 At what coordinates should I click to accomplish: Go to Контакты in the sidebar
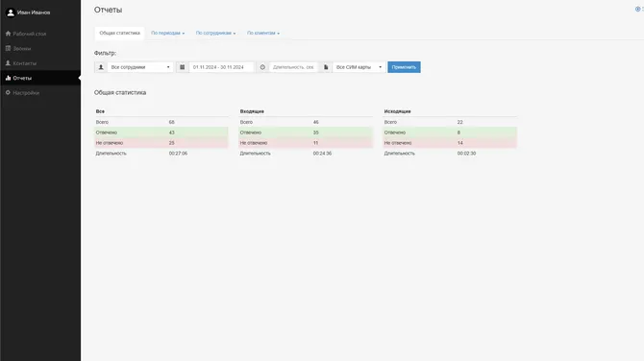pyautogui.click(x=24, y=63)
